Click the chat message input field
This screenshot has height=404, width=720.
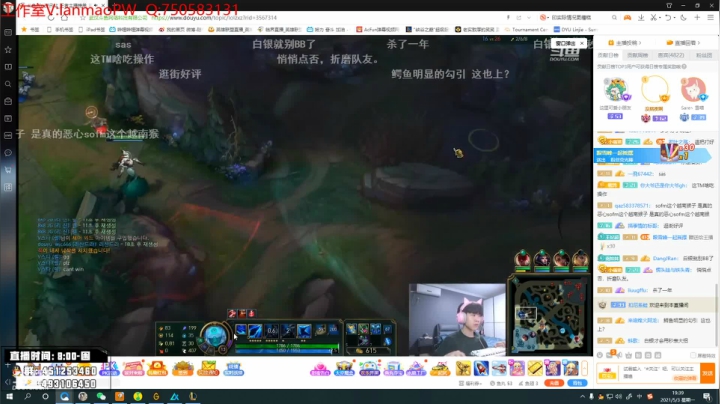pyautogui.click(x=660, y=372)
